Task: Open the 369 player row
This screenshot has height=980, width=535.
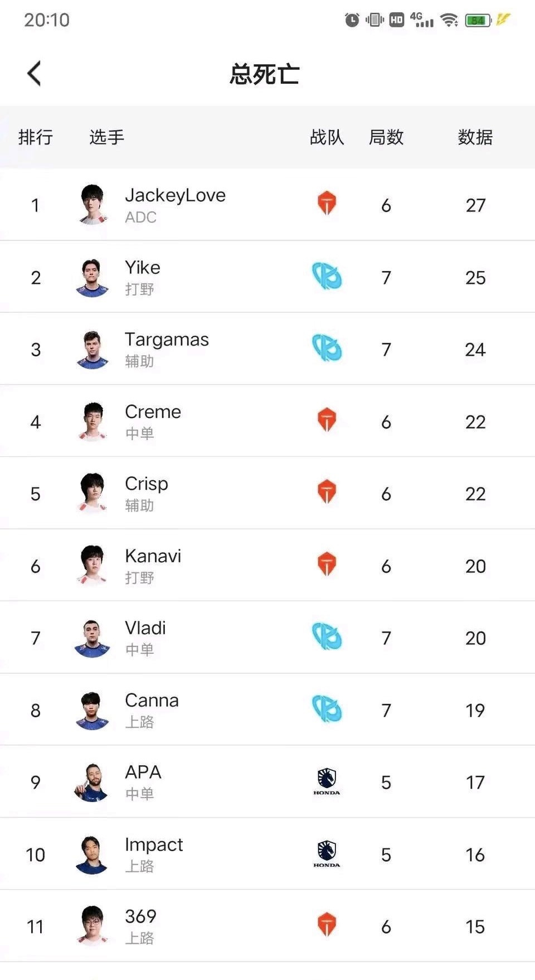Action: [267, 926]
